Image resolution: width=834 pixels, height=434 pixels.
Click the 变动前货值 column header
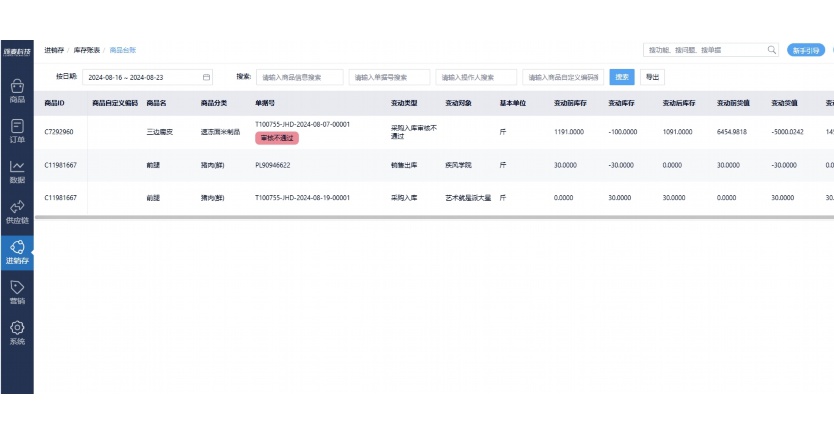pos(733,103)
